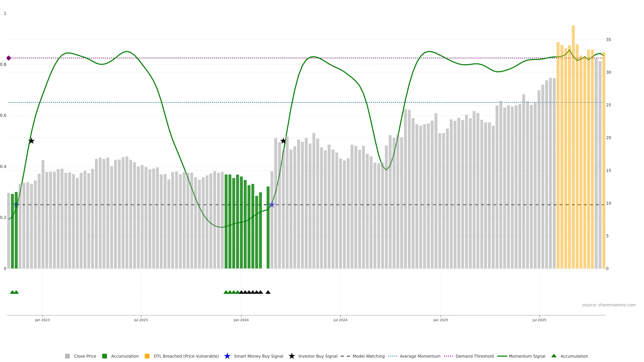
Task: Click the blue Smart Money star near Mar 2024
Action: 272,205
